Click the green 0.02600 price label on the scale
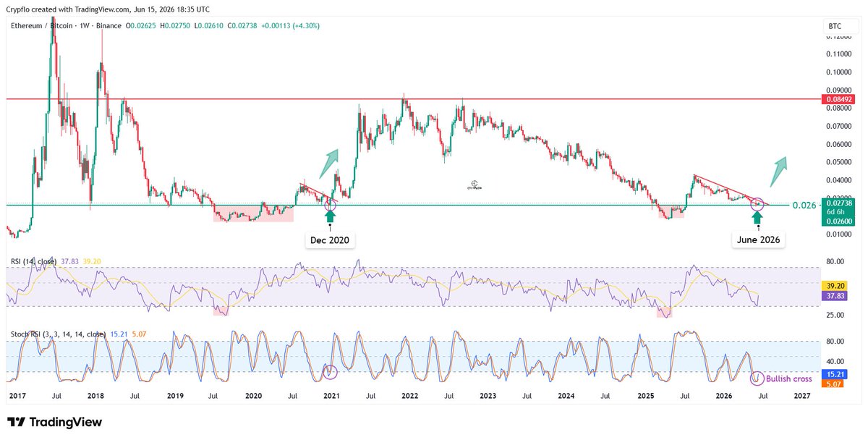868x440 pixels. tap(839, 223)
